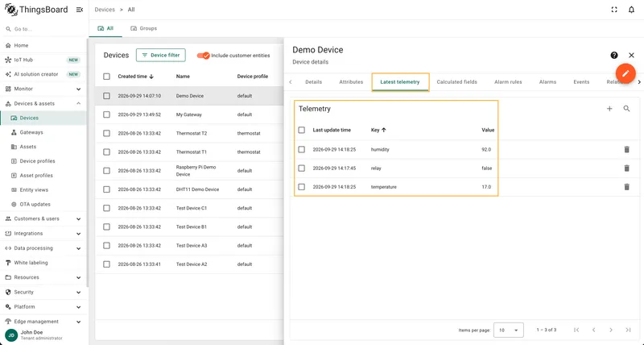Toggle Include customer entities switch
Viewport: 644px width, 345px height.
pos(204,56)
